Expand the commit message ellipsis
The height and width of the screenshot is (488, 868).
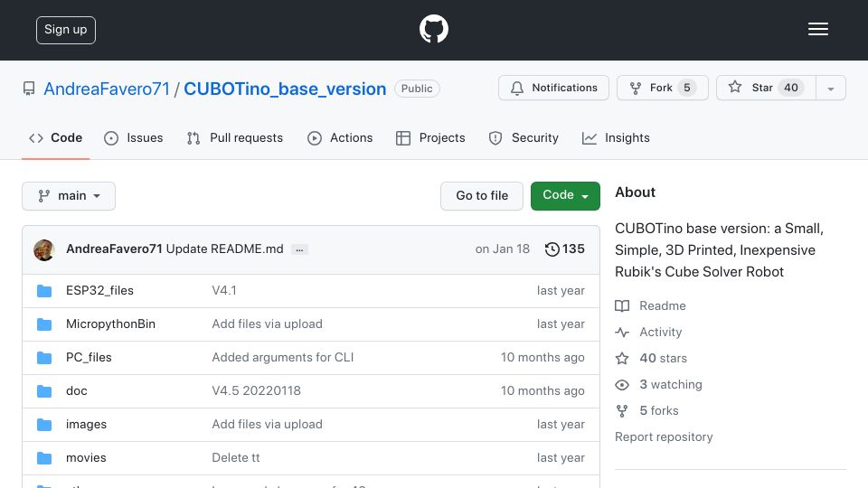point(299,249)
